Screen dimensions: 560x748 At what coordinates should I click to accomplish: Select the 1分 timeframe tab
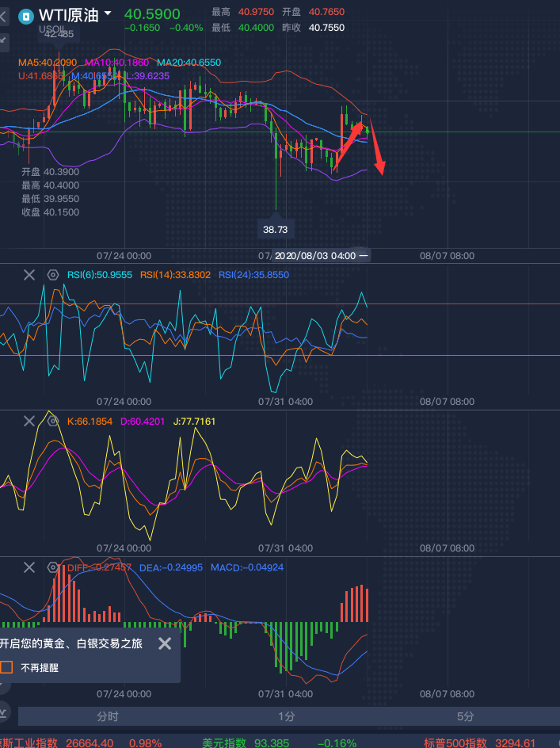pyautogui.click(x=287, y=716)
